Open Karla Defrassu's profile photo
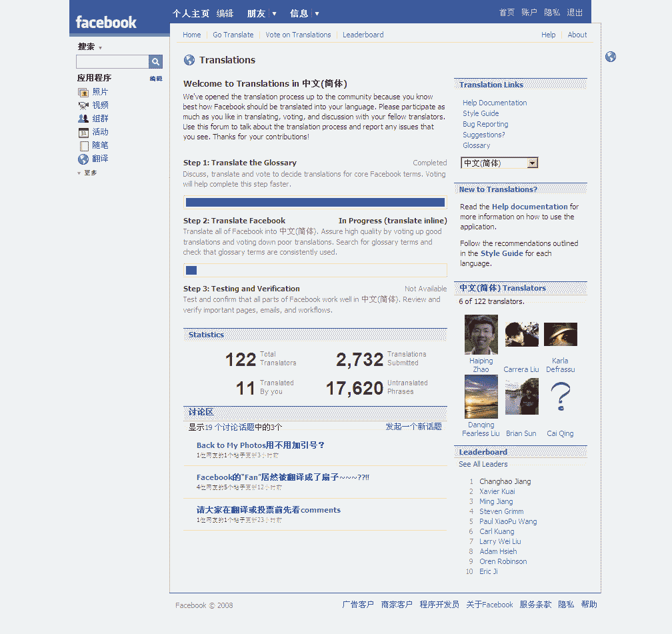This screenshot has height=634, width=672. [x=560, y=334]
